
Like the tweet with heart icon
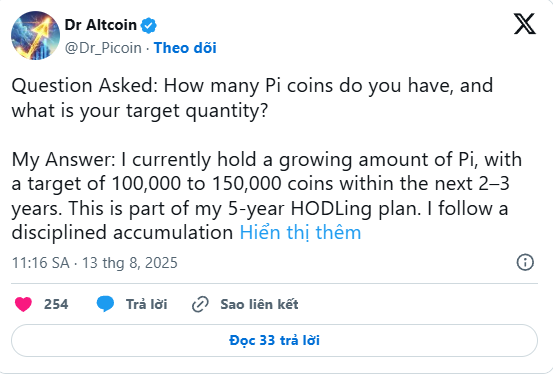point(23,304)
